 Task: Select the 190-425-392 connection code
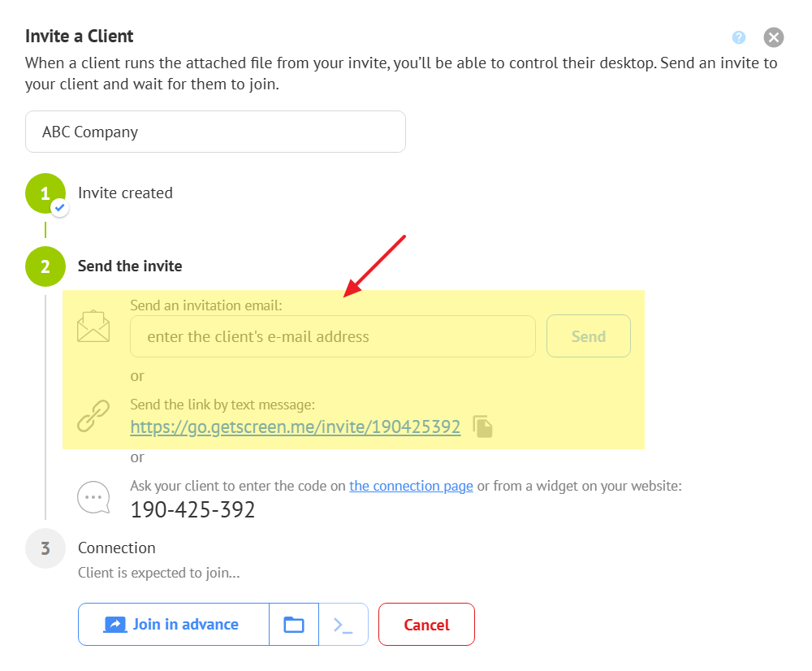(193, 510)
